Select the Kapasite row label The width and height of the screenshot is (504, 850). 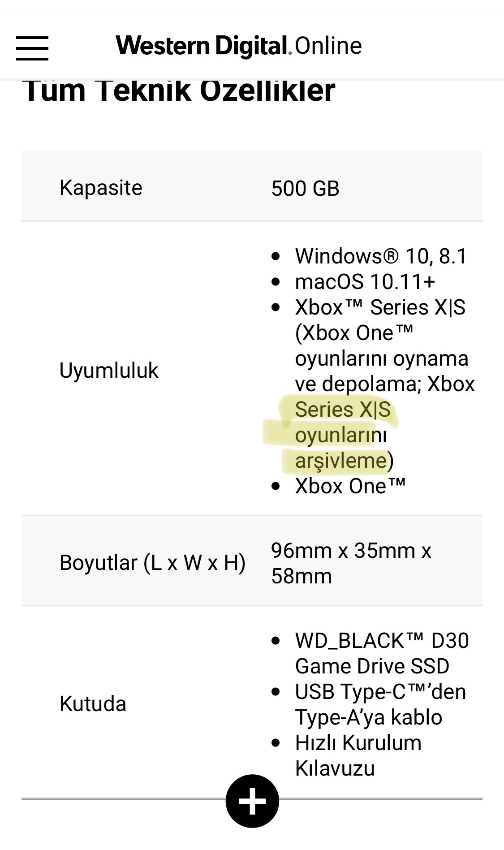coord(101,187)
